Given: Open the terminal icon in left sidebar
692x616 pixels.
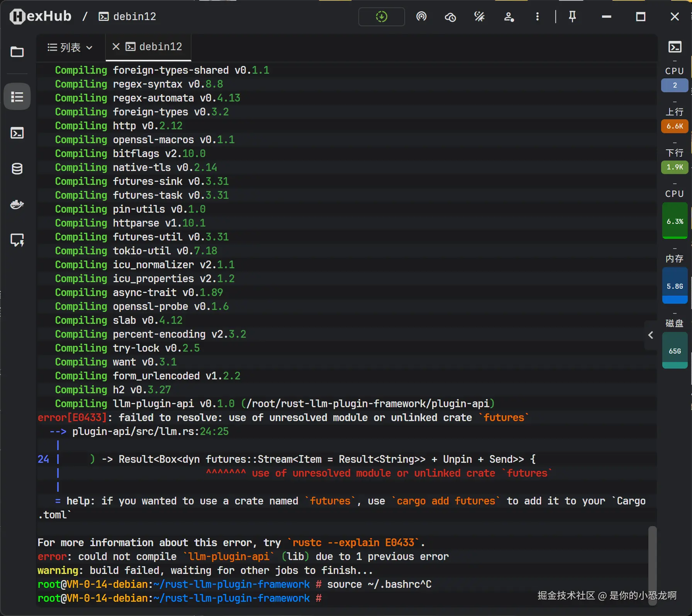Looking at the screenshot, I should tap(17, 133).
